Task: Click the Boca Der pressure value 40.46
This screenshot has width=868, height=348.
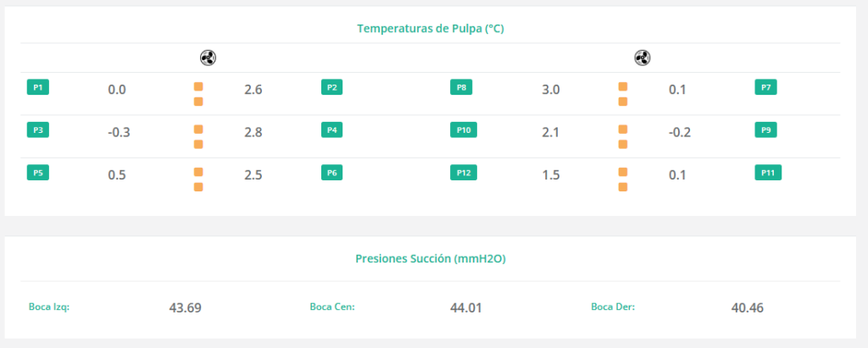Action: pos(747,307)
